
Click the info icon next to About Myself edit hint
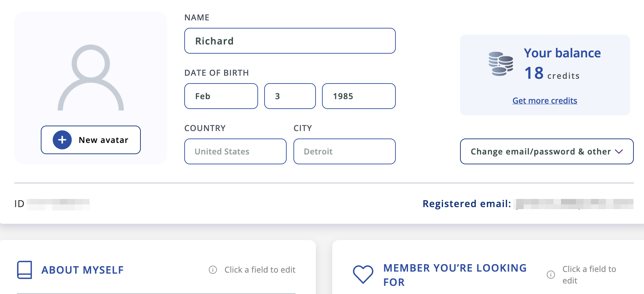pyautogui.click(x=212, y=270)
